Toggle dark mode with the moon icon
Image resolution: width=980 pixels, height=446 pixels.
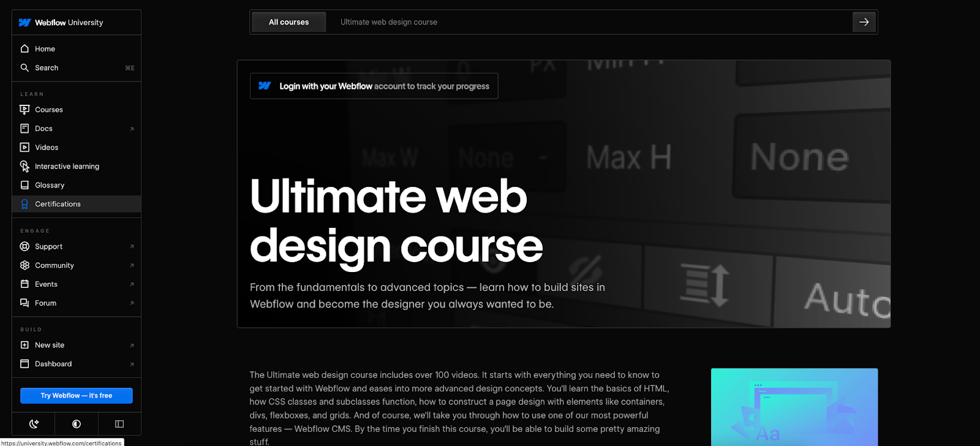click(x=34, y=423)
